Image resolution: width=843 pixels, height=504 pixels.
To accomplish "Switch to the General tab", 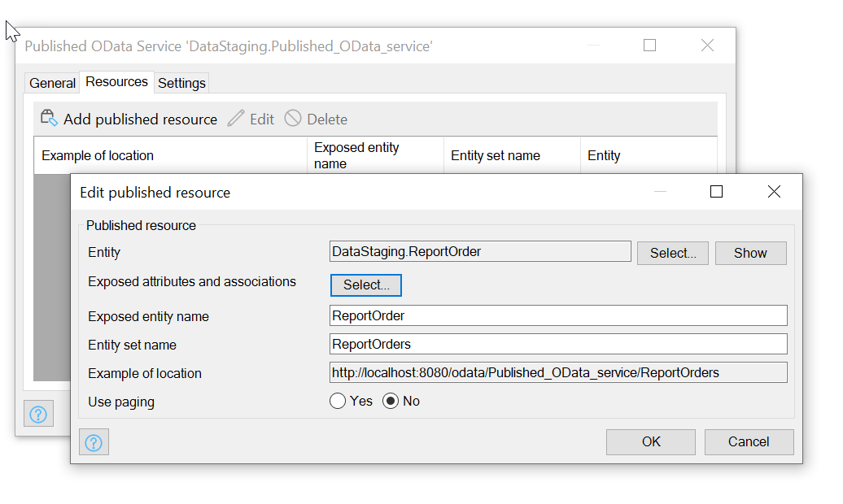I will click(51, 82).
